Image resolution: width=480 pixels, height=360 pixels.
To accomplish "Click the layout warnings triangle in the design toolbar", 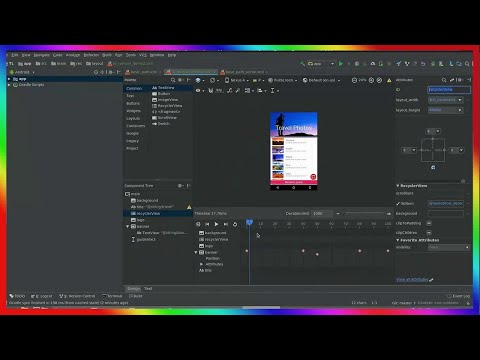I will [389, 80].
